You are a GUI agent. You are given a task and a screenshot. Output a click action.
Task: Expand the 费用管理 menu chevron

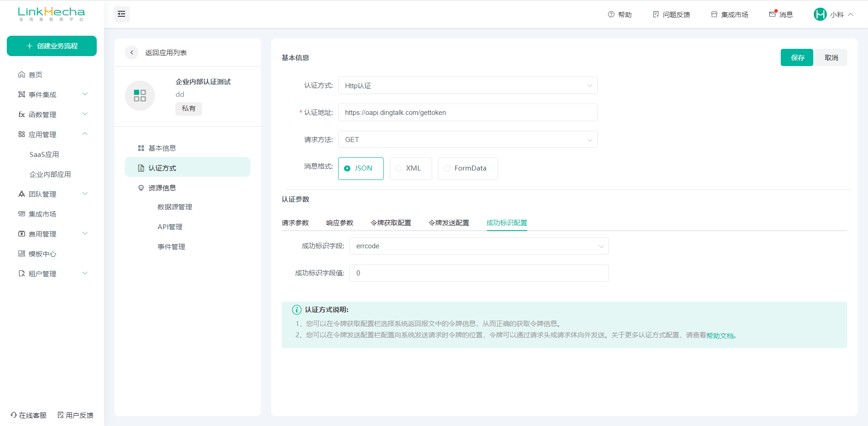(85, 233)
